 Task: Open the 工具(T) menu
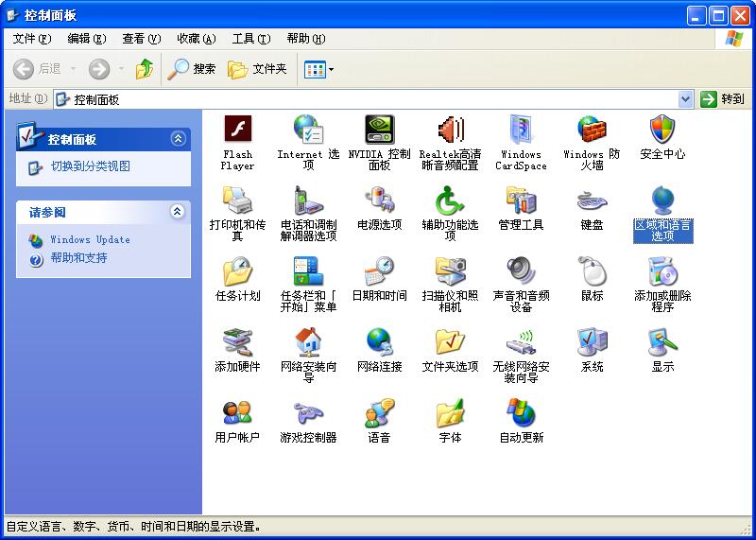coord(251,39)
